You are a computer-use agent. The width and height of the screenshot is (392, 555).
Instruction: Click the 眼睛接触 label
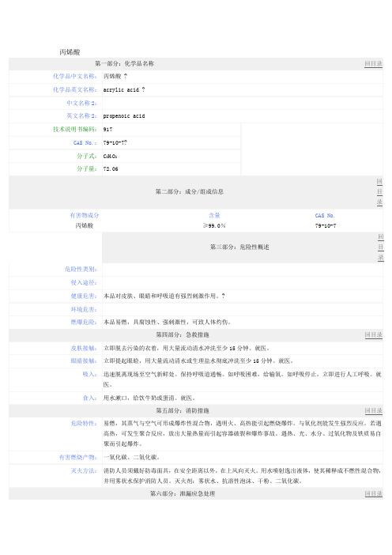(84, 361)
